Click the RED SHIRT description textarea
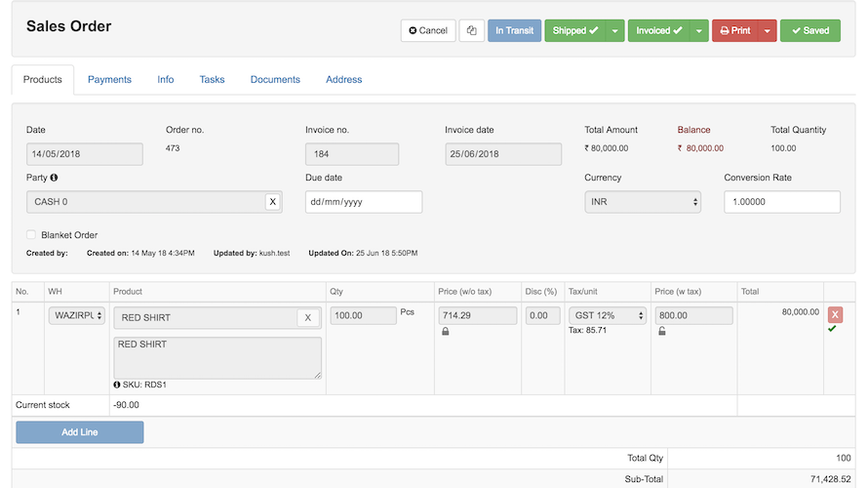Viewport: 868px width, 488px height. (217, 358)
